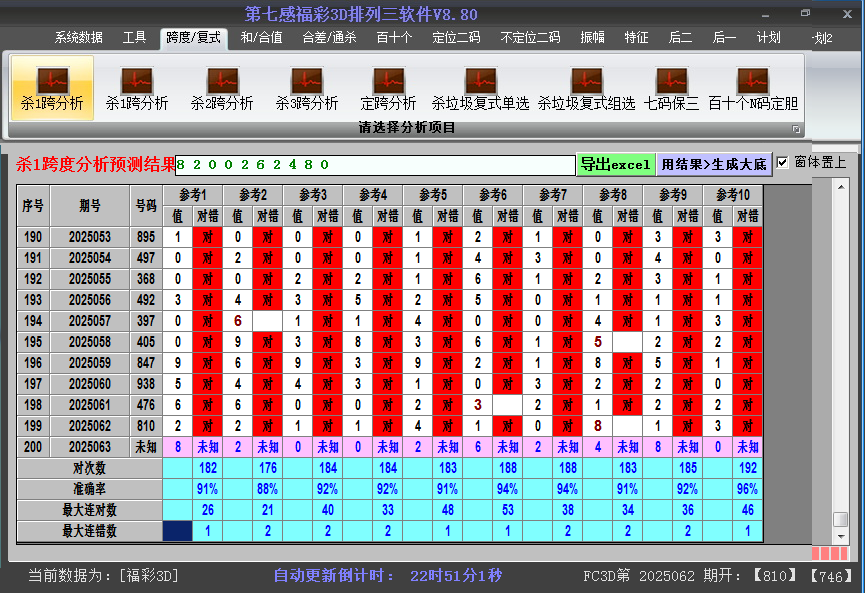Click the 参考5 column header
865x593 pixels.
click(433, 195)
